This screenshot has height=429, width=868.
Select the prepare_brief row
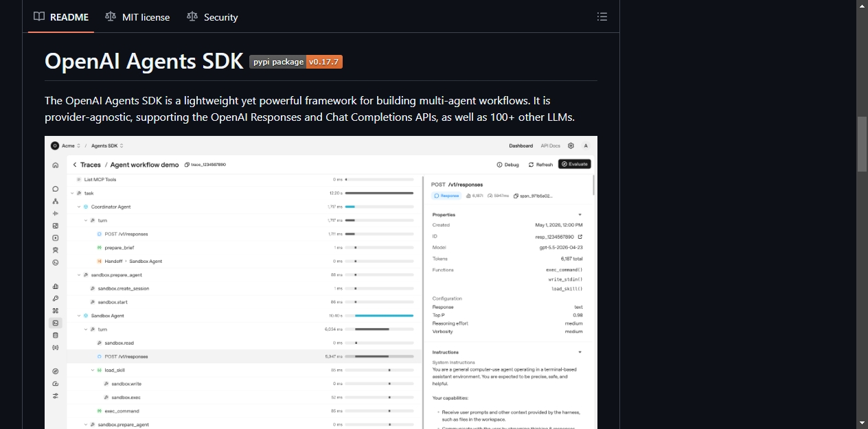pos(244,247)
